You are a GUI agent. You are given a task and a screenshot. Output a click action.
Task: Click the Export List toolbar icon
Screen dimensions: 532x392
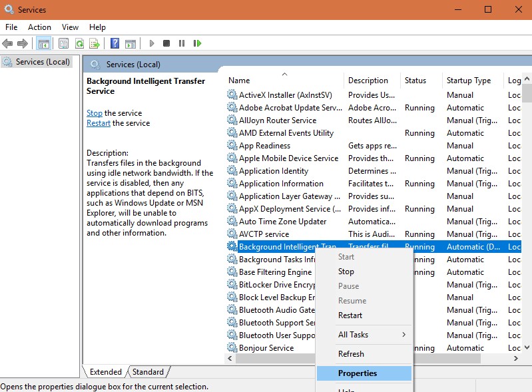[x=95, y=44]
